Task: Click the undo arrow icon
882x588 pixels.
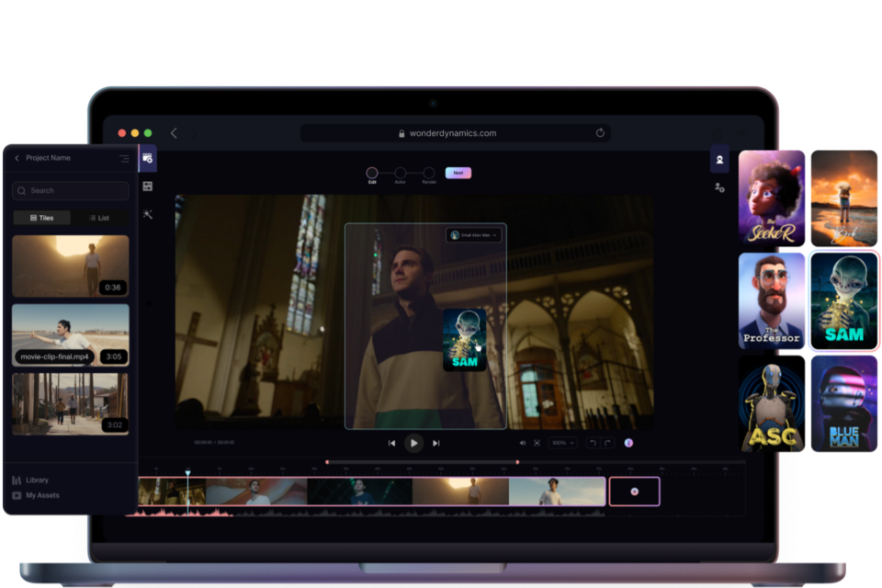Action: pyautogui.click(x=593, y=443)
